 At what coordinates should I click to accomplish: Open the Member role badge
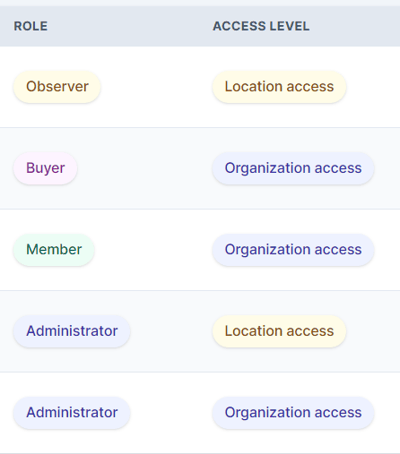click(x=54, y=250)
